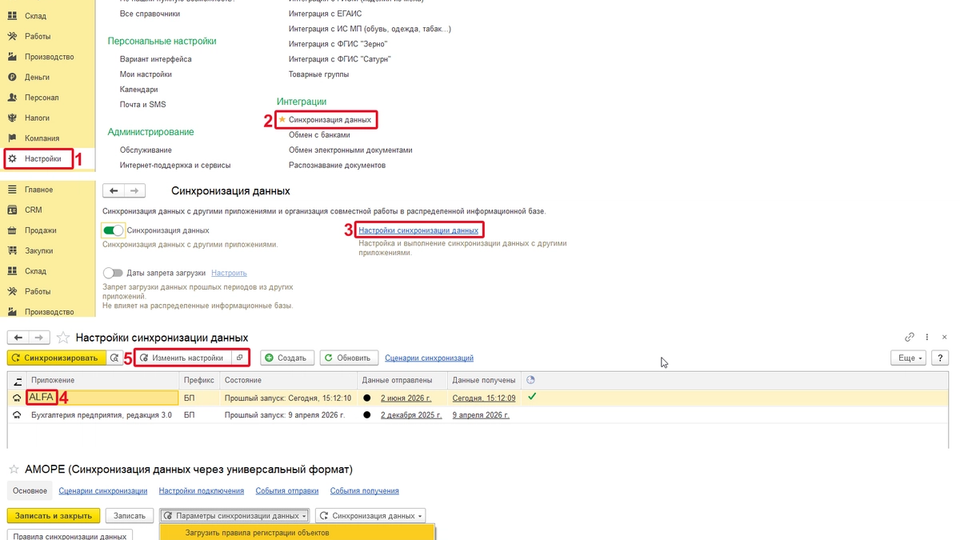Viewport: 960px width, 540px height.
Task: Click the basket icon beside Продажи
Action: tap(12, 230)
